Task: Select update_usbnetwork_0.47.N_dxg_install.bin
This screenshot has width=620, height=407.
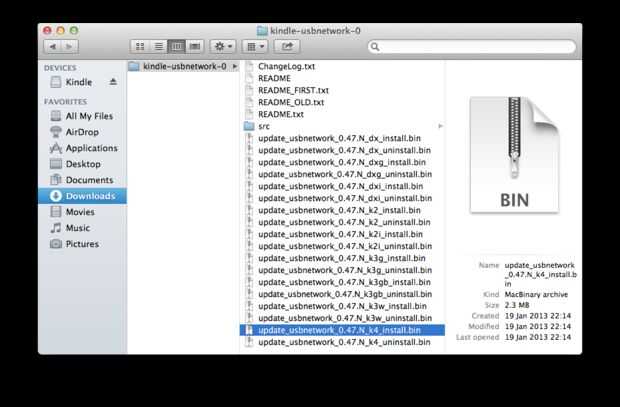Action: [x=342, y=162]
